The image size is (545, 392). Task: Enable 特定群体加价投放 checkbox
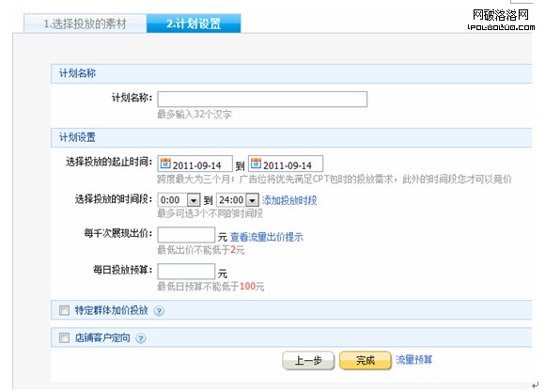click(64, 310)
